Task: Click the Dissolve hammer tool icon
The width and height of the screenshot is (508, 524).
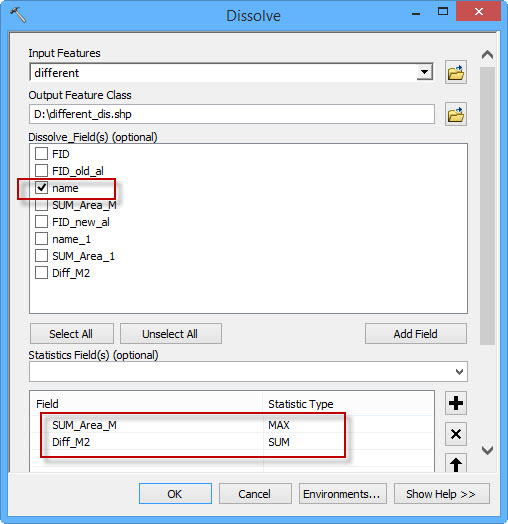Action: pos(18,15)
